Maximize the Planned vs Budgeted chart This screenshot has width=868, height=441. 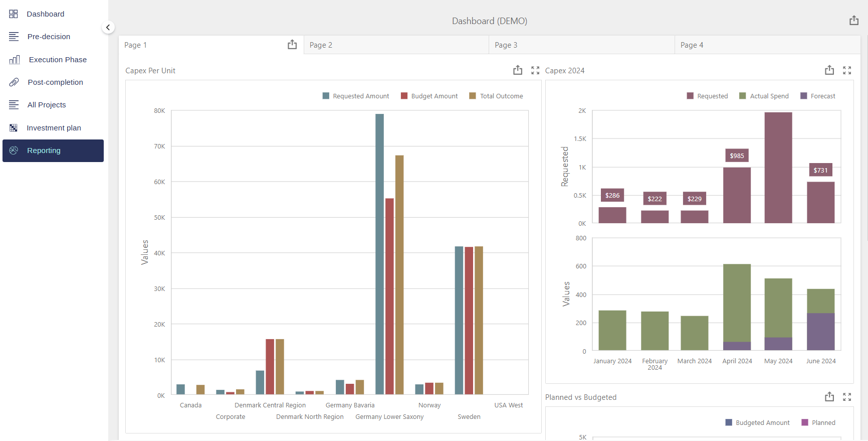click(847, 397)
